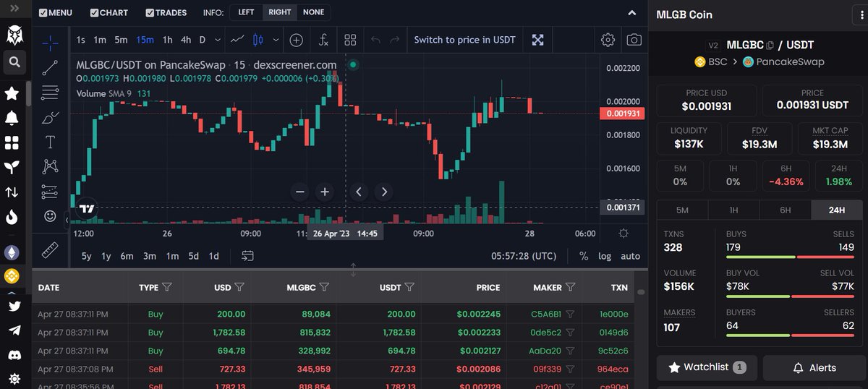The image size is (868, 389).
Task: Open the trending fire icon in the sidebar
Action: (12, 217)
